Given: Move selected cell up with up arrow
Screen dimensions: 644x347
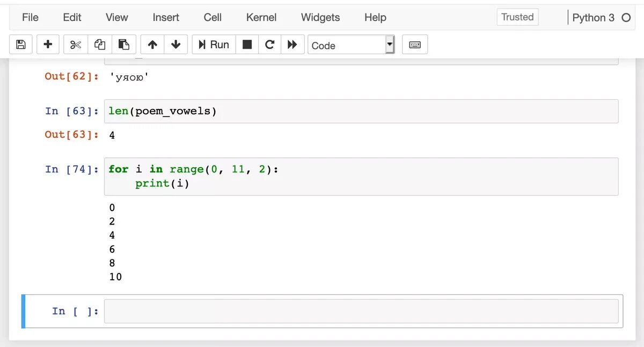Looking at the screenshot, I should (152, 45).
